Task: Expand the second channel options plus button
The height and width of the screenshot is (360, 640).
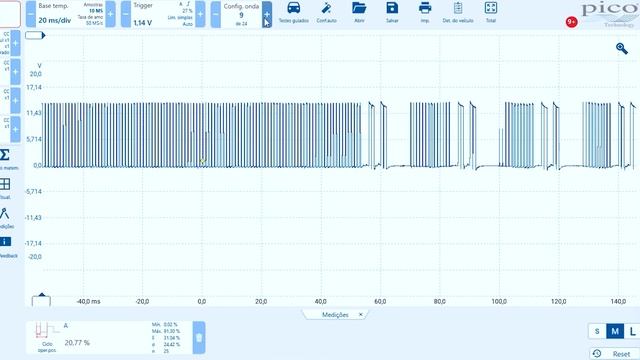Action: pyautogui.click(x=16, y=72)
